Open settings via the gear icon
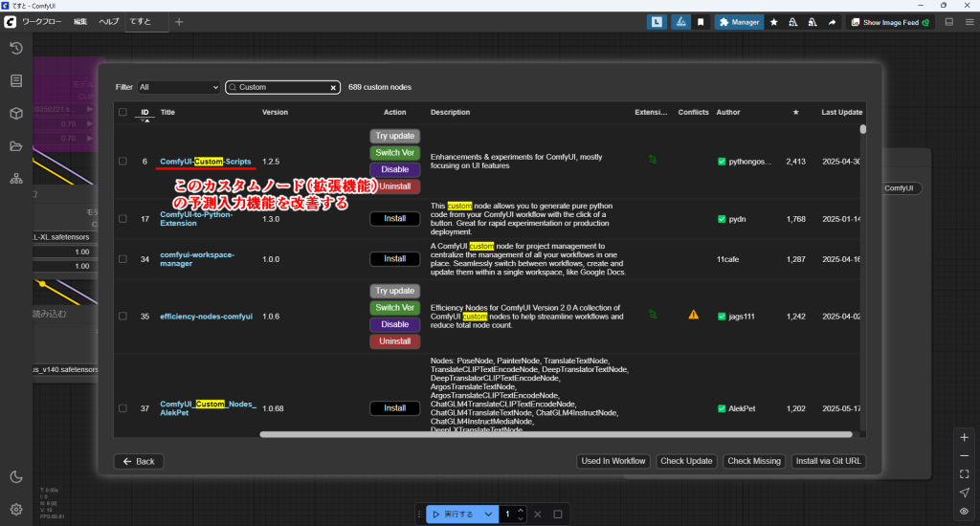The height and width of the screenshot is (526, 980). [x=16, y=509]
